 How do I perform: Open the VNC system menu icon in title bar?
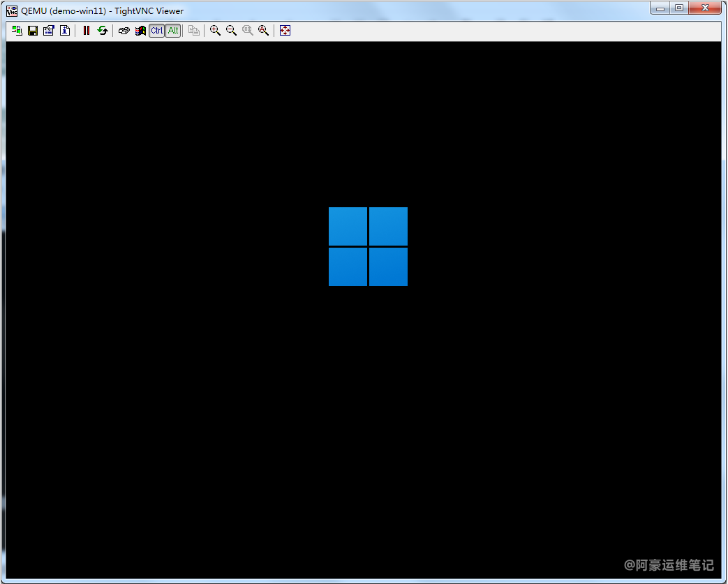click(12, 10)
